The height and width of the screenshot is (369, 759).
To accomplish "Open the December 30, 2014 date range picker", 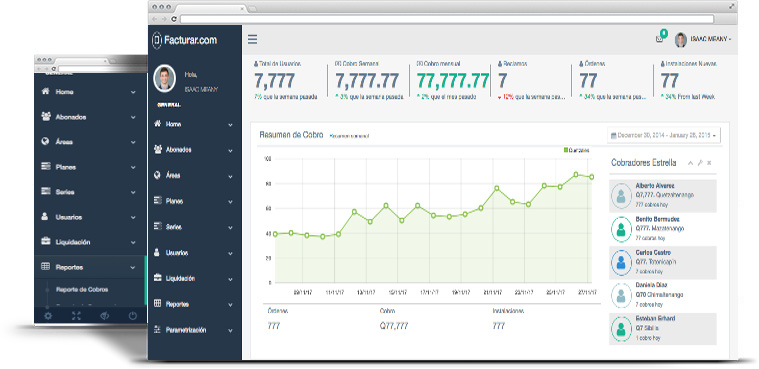I will pyautogui.click(x=664, y=136).
